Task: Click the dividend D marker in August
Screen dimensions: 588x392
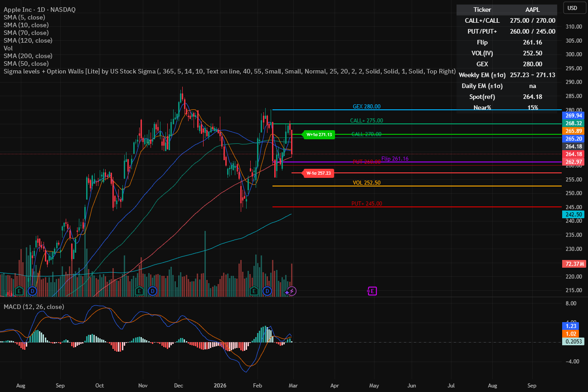Action: pyautogui.click(x=32, y=290)
